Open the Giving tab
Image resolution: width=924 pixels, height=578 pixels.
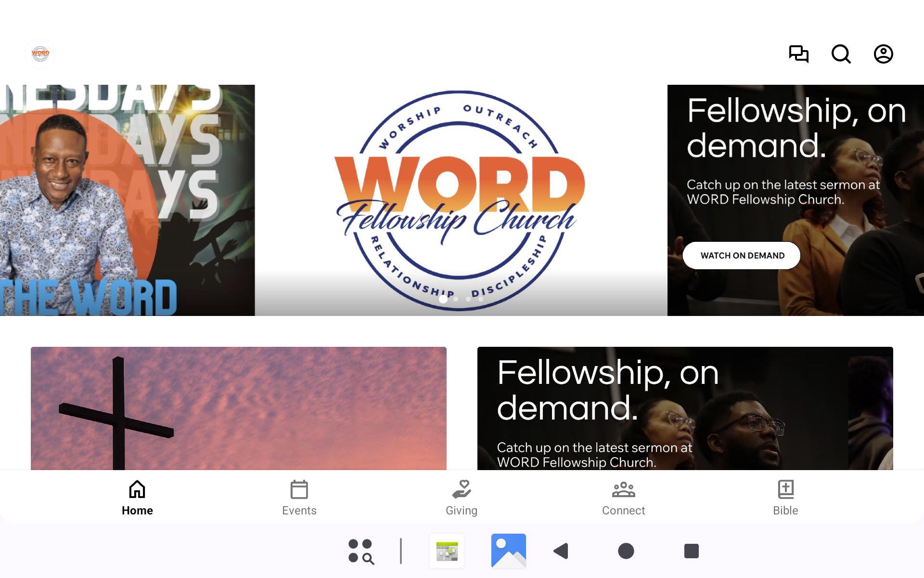tap(462, 498)
